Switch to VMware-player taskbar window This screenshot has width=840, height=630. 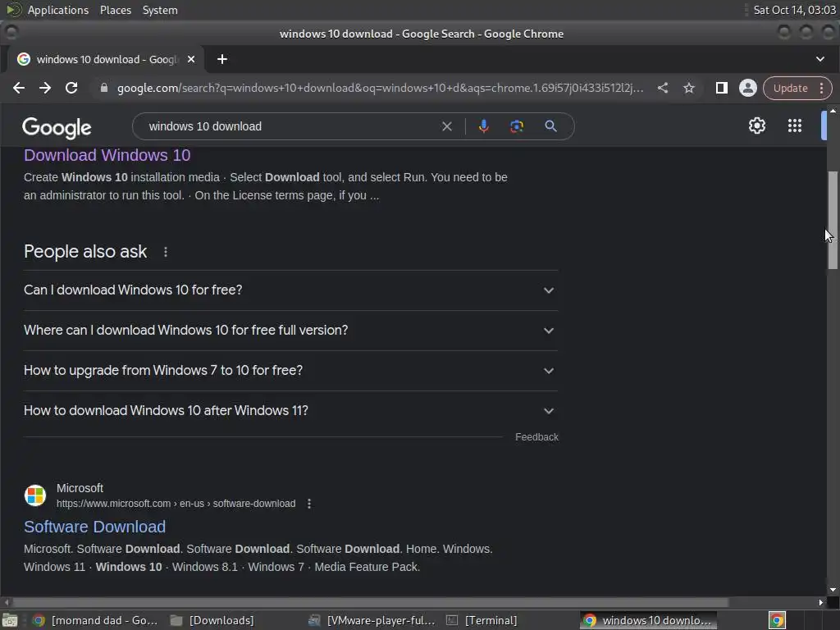[x=373, y=620]
